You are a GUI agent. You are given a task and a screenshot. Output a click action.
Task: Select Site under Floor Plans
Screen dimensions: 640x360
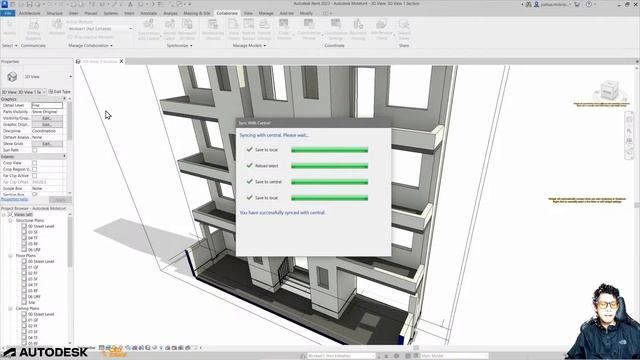click(32, 302)
